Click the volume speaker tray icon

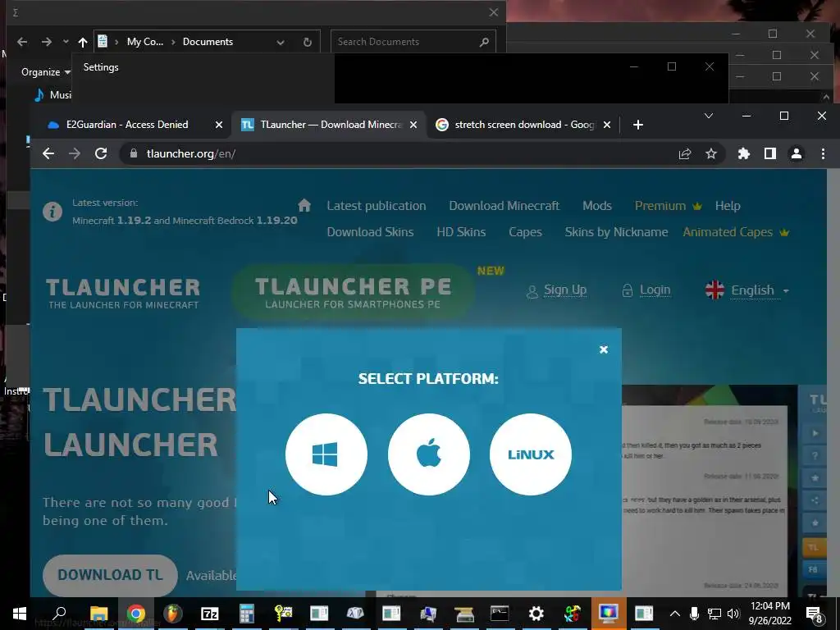[x=733, y=614]
